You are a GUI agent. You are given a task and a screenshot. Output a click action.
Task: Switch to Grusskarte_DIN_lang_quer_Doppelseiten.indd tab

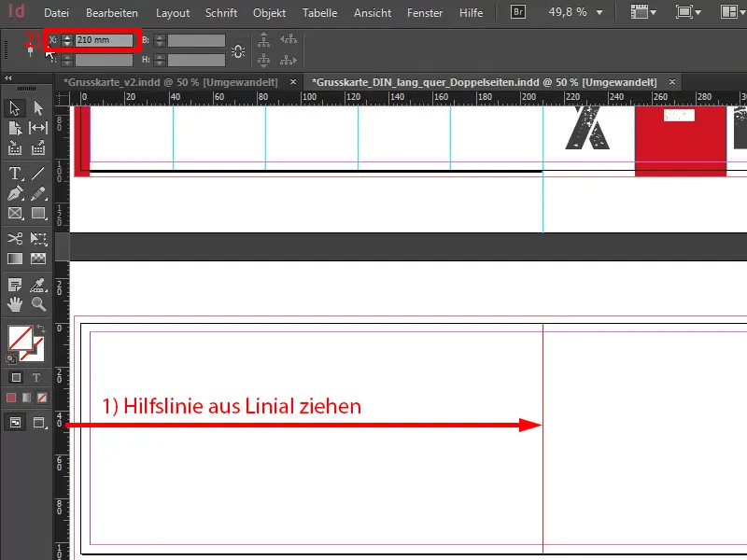[484, 82]
